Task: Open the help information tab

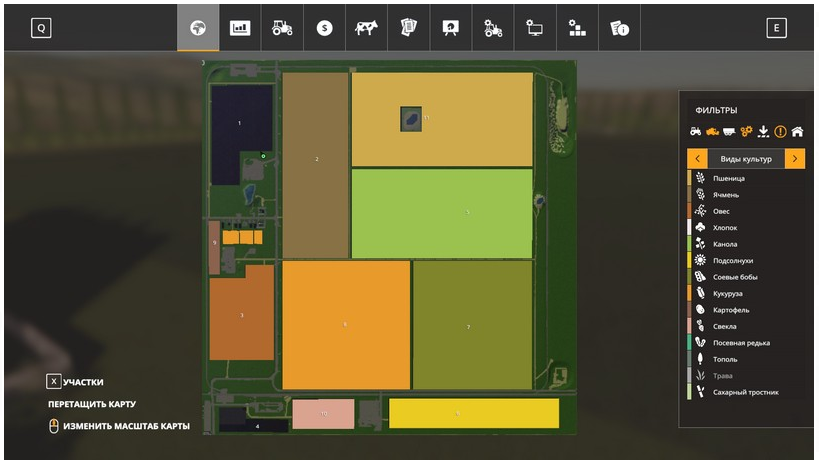Action: pyautogui.click(x=619, y=28)
